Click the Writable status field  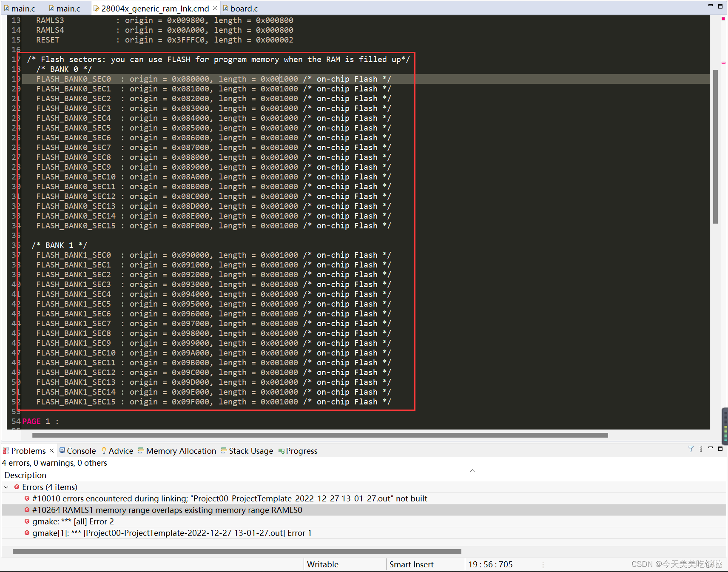click(322, 564)
